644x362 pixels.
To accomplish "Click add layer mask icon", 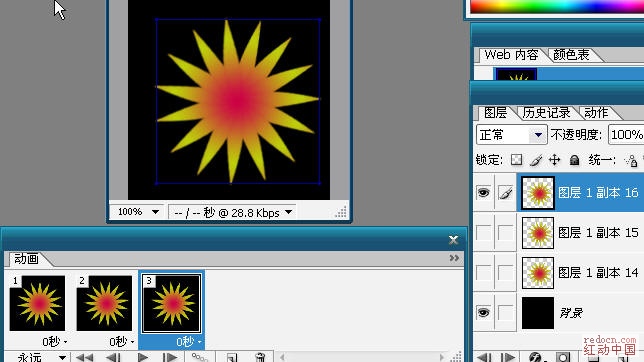I will (563, 357).
